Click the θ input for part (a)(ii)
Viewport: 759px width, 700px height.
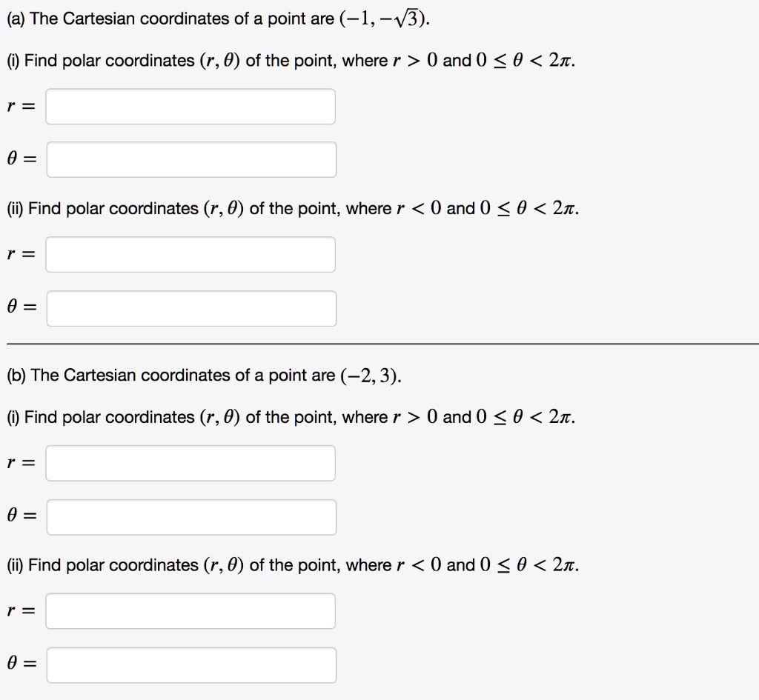192,309
